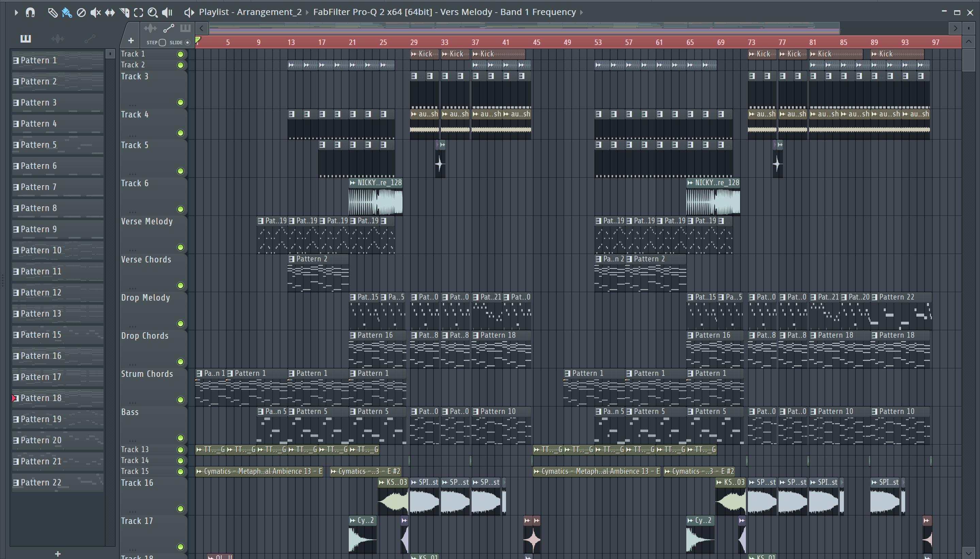980x559 pixels.
Task: Select Pattern 5 in picker
Action: pos(58,145)
